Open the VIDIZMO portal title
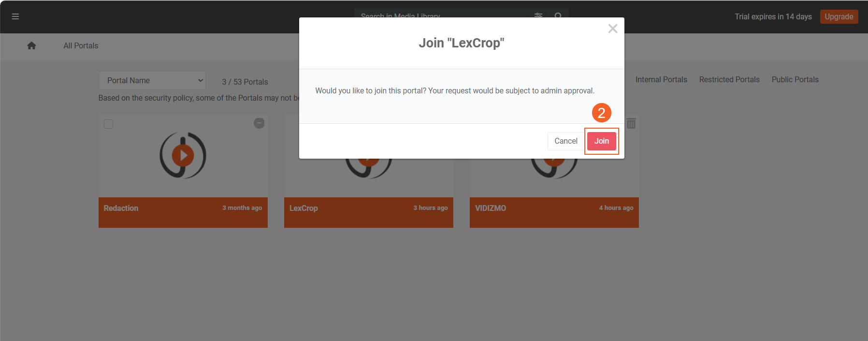The height and width of the screenshot is (341, 868). 491,208
